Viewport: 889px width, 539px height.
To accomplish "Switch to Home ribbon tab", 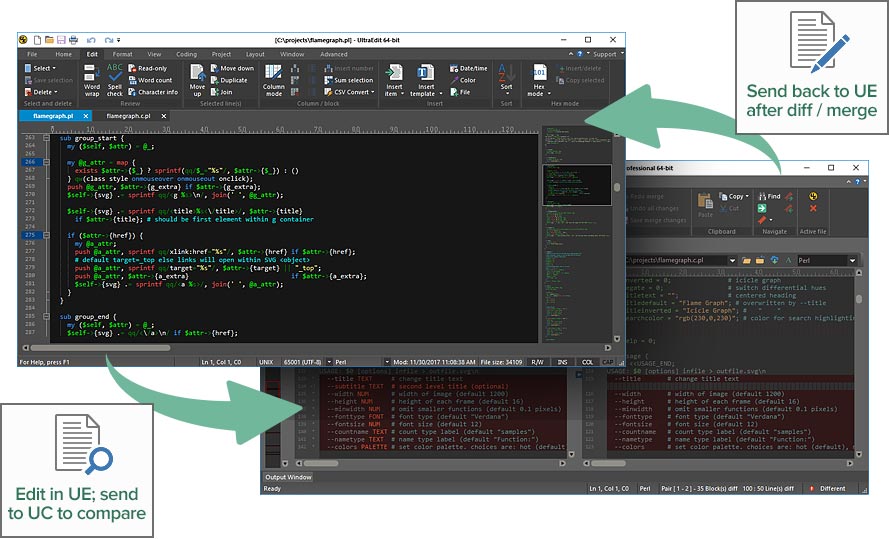I will click(x=64, y=54).
